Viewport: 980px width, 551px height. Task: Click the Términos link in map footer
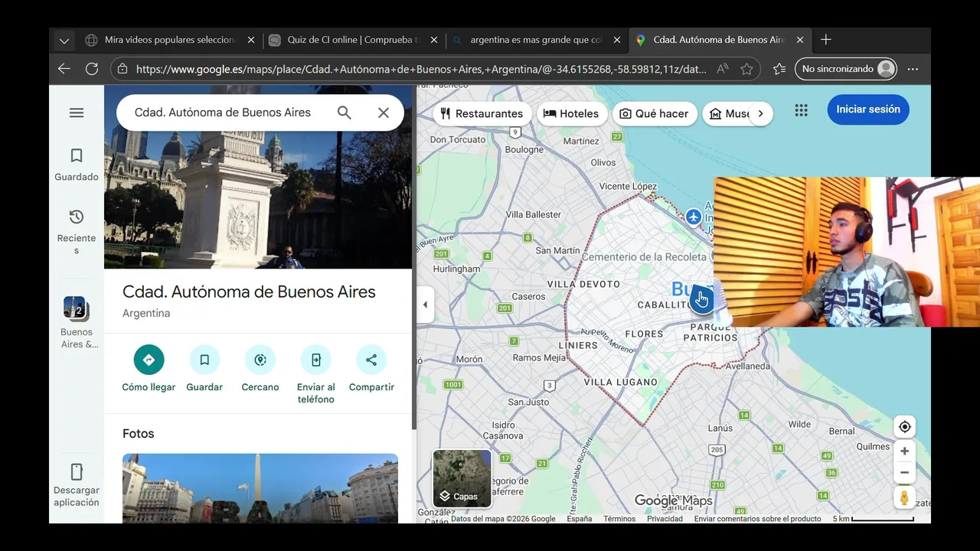tap(619, 519)
